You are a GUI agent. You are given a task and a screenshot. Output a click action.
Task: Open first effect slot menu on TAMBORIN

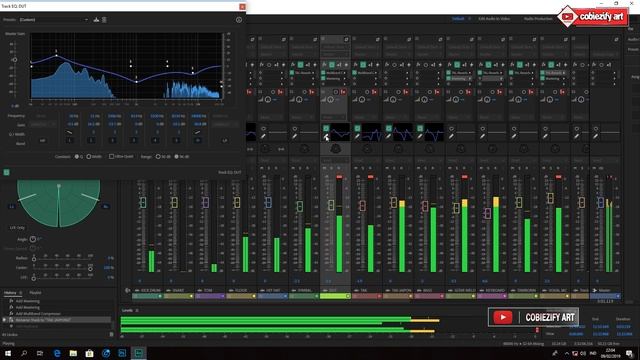pos(533,73)
